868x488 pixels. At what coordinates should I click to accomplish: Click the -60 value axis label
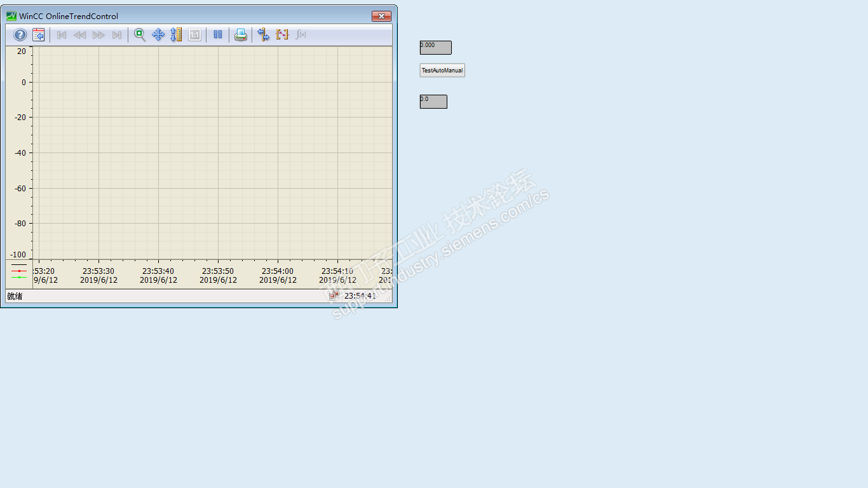point(22,189)
